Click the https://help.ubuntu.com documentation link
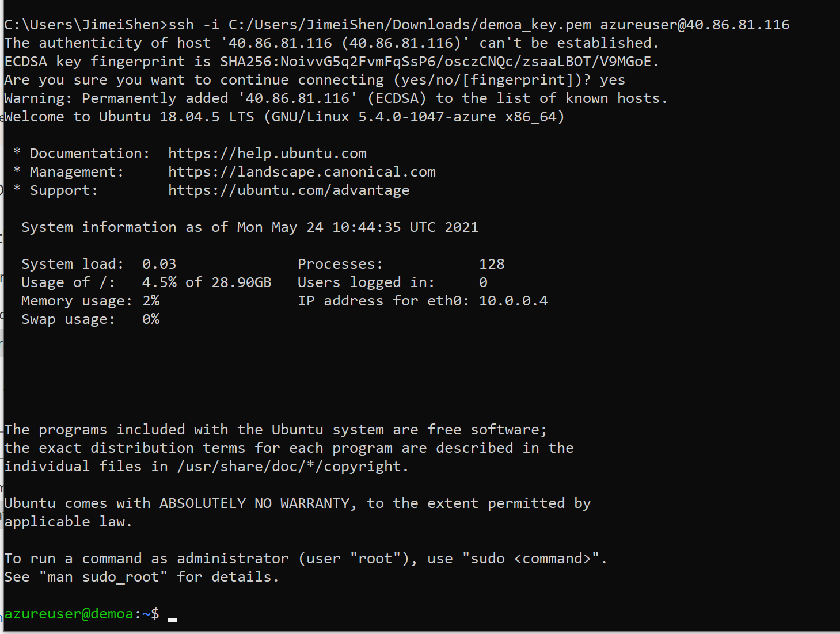This screenshot has height=634, width=840. click(x=267, y=154)
